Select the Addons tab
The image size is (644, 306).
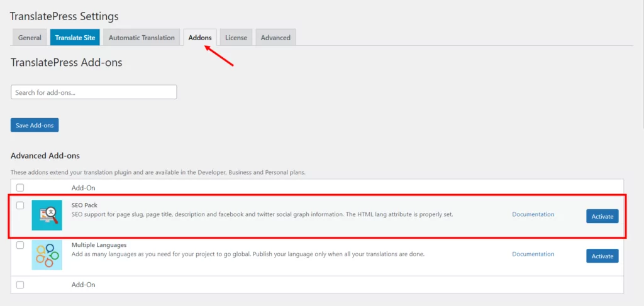tap(200, 38)
